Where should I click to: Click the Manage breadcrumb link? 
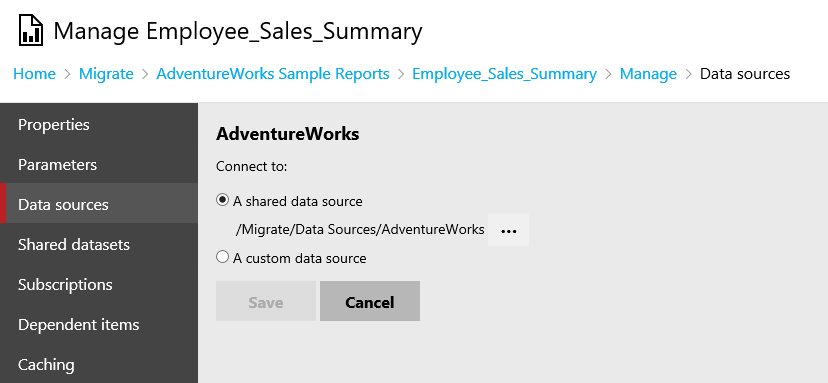coord(648,74)
